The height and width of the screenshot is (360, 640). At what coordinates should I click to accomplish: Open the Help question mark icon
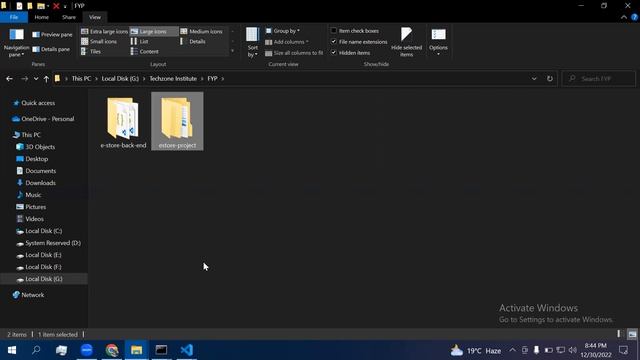tap(634, 17)
